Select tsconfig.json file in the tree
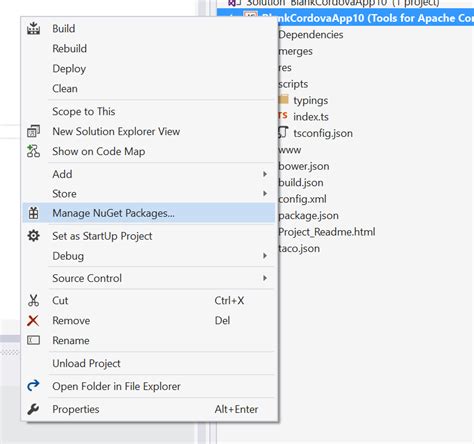 click(x=323, y=133)
